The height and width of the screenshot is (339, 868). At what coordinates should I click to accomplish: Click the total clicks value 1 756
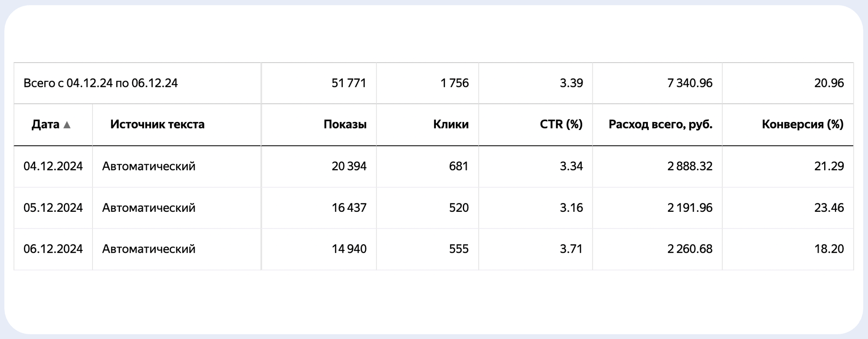tap(454, 83)
